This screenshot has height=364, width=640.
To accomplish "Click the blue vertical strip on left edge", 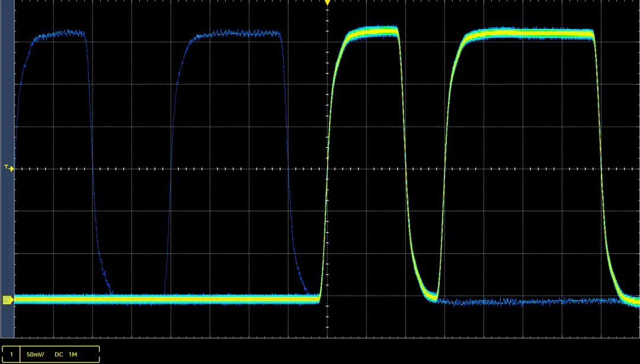I will coord(7,148).
